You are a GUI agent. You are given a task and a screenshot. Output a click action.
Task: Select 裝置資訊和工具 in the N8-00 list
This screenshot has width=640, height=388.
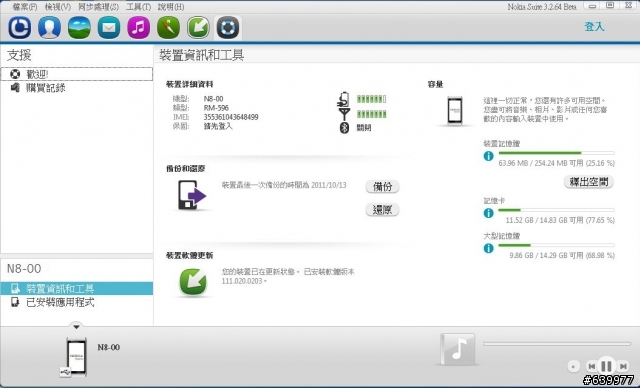(77, 288)
